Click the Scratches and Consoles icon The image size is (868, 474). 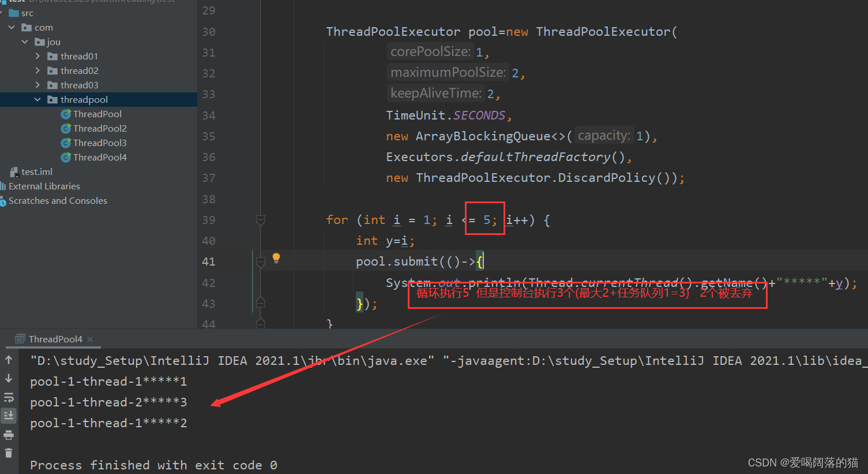point(3,201)
